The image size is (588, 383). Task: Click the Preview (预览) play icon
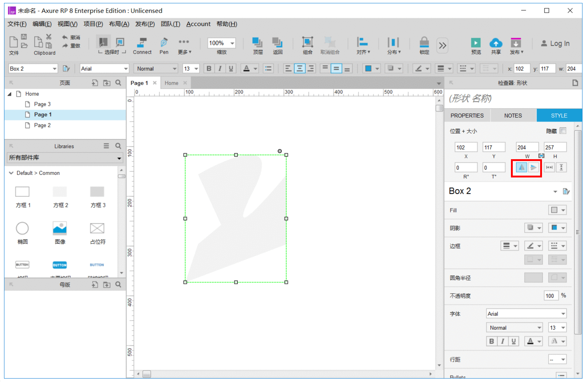pyautogui.click(x=476, y=43)
